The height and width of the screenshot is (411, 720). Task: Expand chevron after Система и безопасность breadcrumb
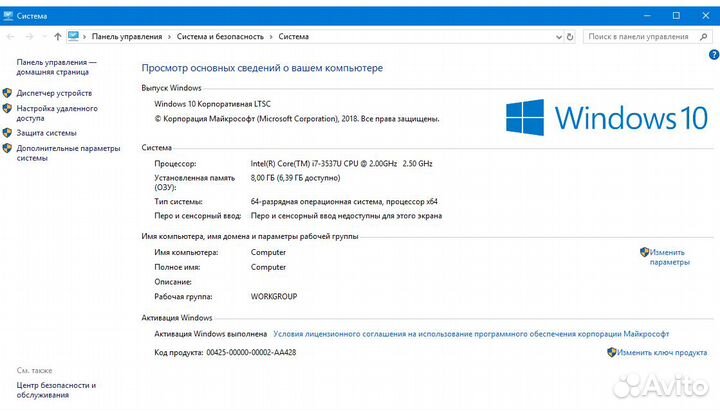coord(271,37)
